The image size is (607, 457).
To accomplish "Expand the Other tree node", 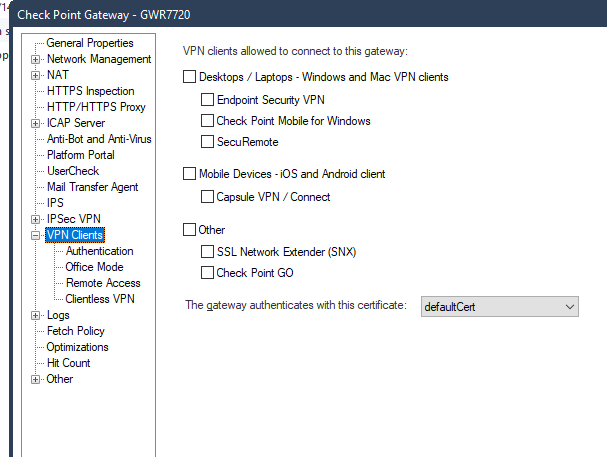I will [x=35, y=379].
